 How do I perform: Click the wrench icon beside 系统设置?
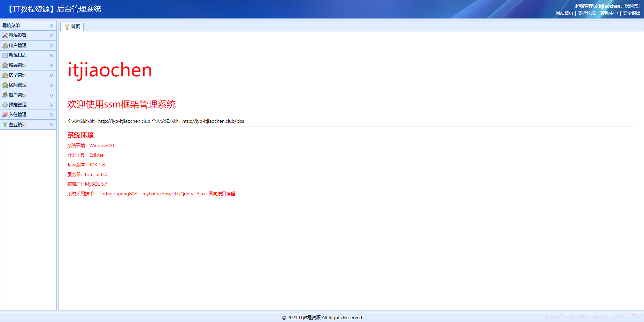(x=5, y=36)
